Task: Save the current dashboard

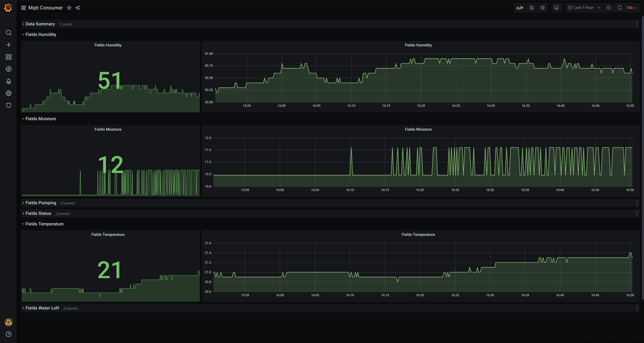Action: 531,8
